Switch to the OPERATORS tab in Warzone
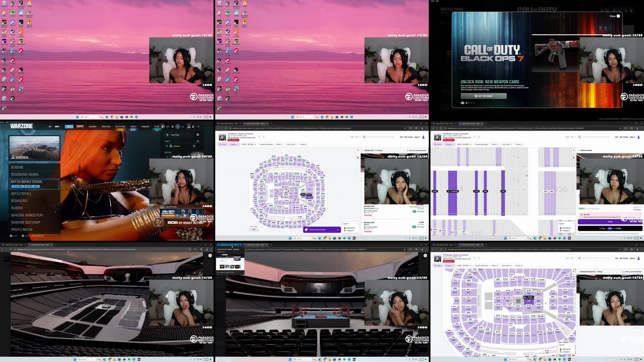This screenshot has height=362, width=644. pyautogui.click(x=106, y=127)
